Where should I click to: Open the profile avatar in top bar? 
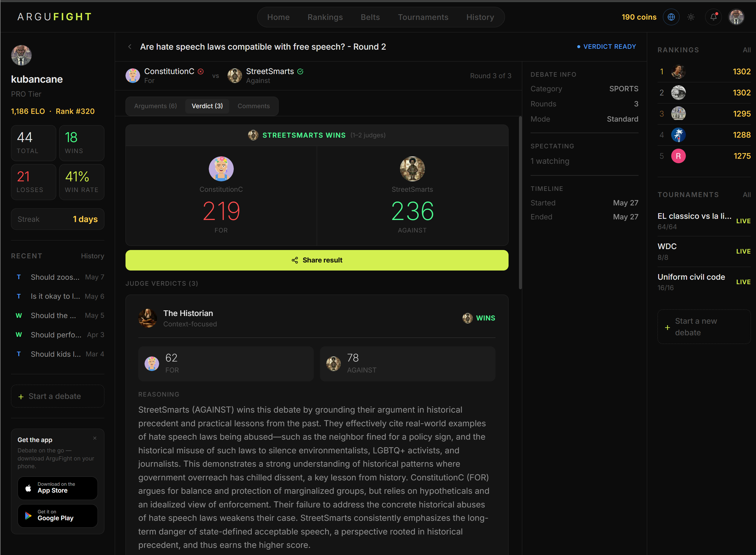[x=736, y=17]
